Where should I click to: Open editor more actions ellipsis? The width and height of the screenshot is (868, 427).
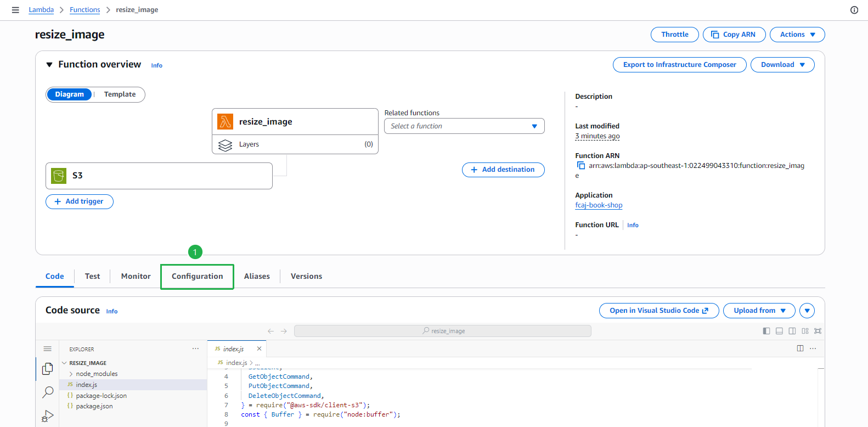(813, 349)
